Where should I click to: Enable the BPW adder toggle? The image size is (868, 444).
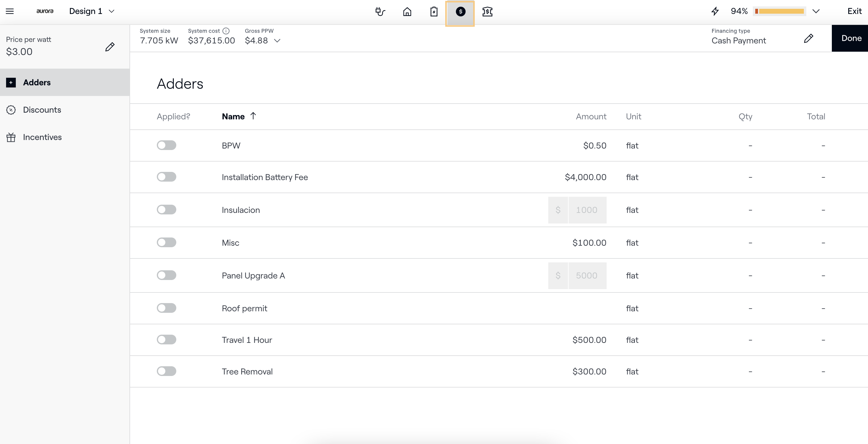[167, 145]
